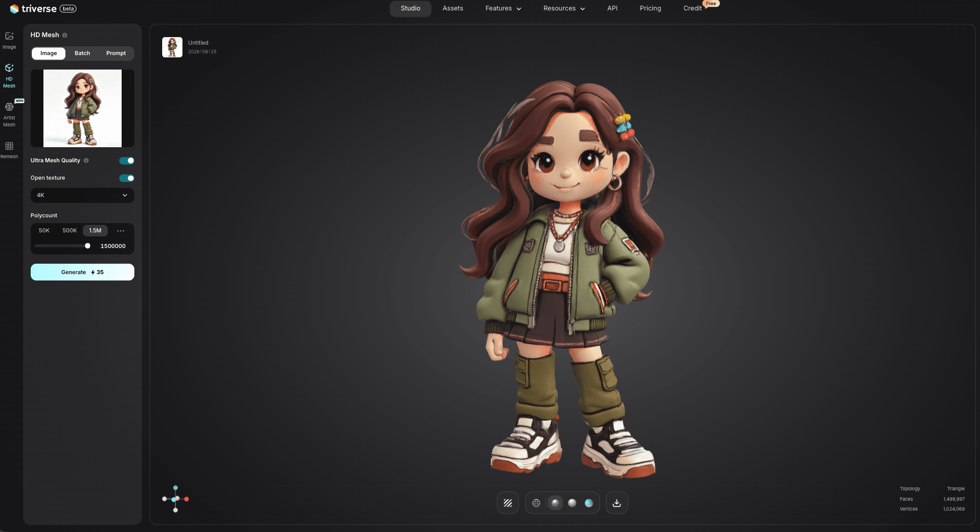The height and width of the screenshot is (532, 980).
Task: Click the Untitled model thumbnail
Action: [172, 47]
